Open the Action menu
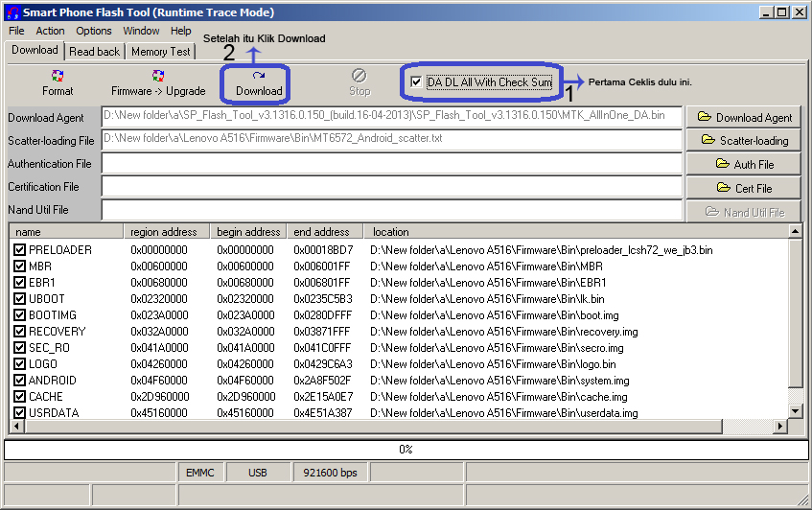This screenshot has width=812, height=510. [50, 31]
